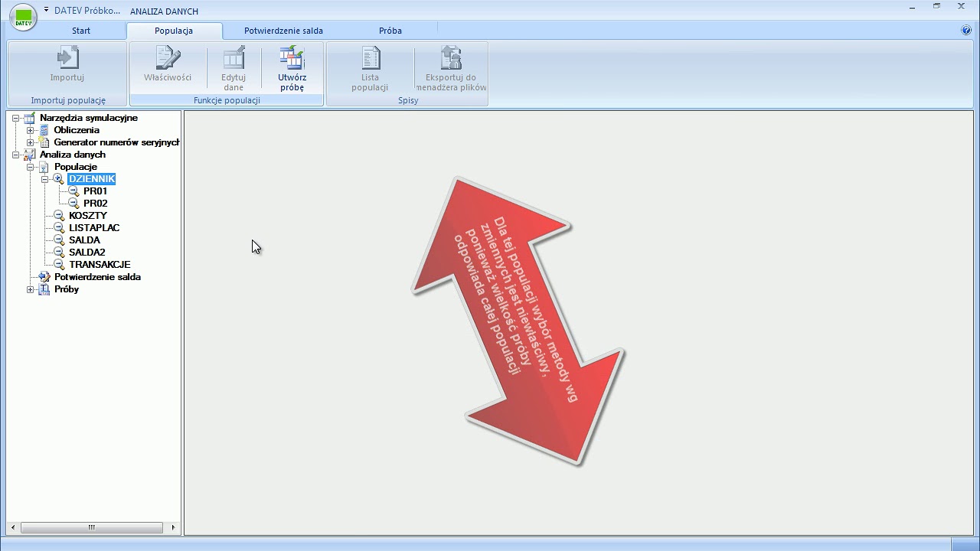Screen dimensions: 980x551
Task: Select the TRANSAKCJE population
Action: tap(100, 265)
